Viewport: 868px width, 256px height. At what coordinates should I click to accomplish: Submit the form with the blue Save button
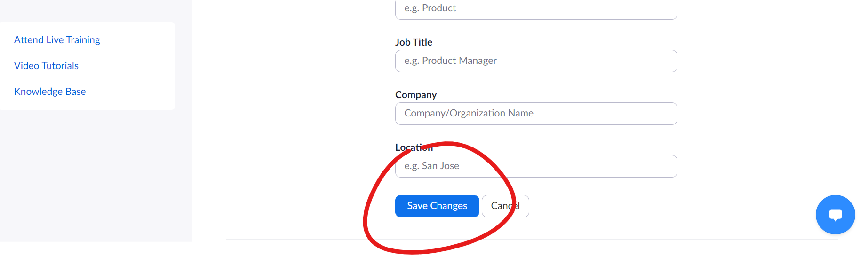(437, 206)
